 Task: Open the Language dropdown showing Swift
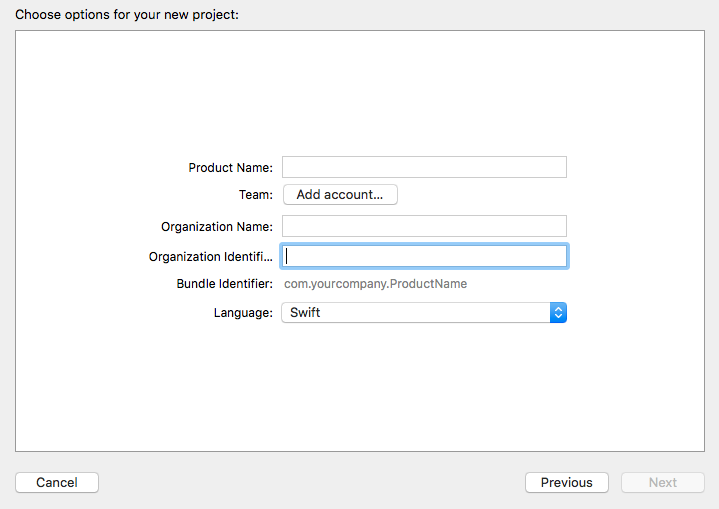[x=424, y=312]
